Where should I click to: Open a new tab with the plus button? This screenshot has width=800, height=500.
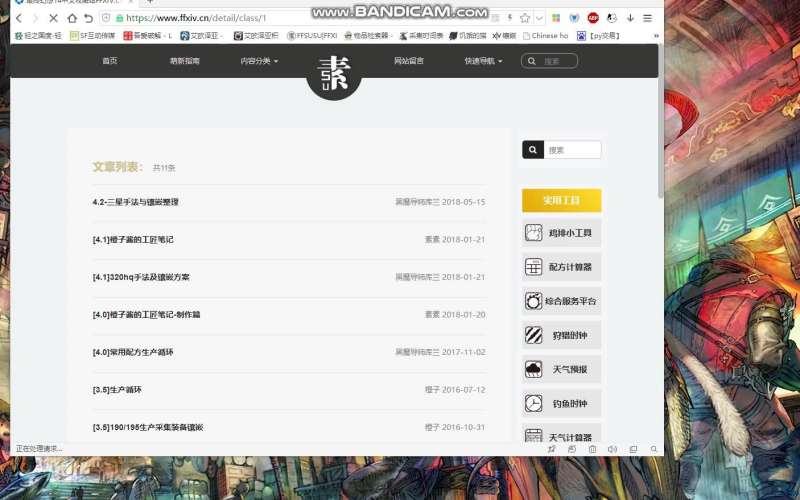point(150,2)
